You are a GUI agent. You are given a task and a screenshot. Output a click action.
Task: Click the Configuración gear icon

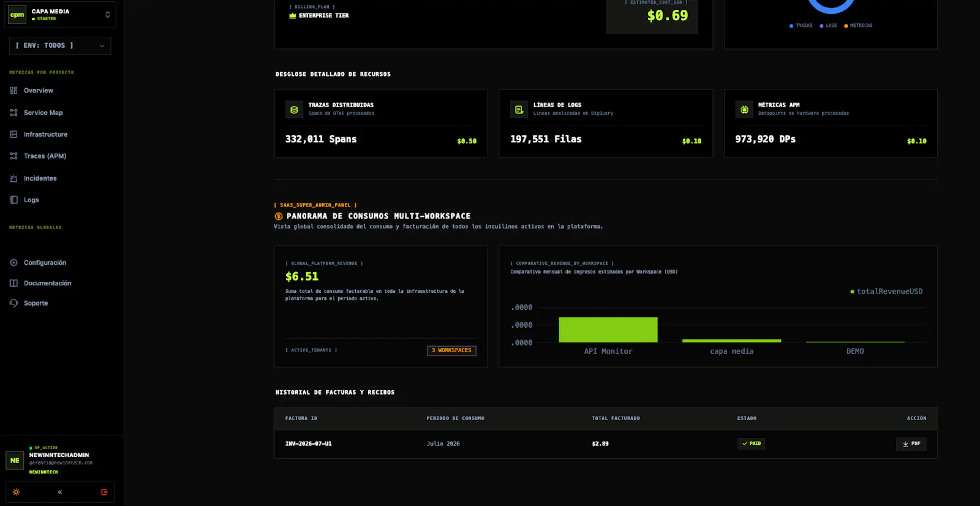[13, 263]
